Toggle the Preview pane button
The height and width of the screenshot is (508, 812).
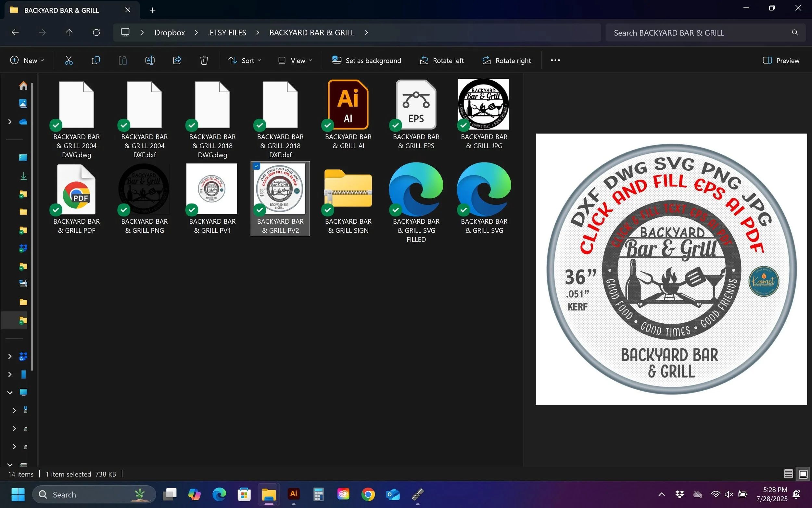pyautogui.click(x=781, y=60)
